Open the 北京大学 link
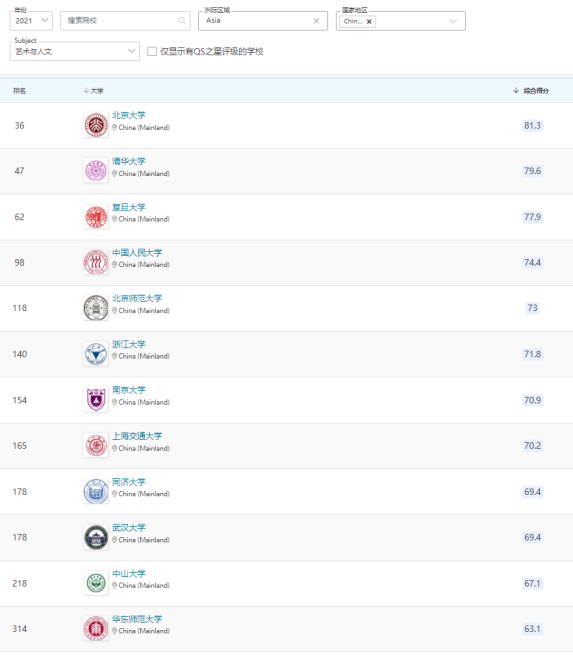 click(128, 115)
